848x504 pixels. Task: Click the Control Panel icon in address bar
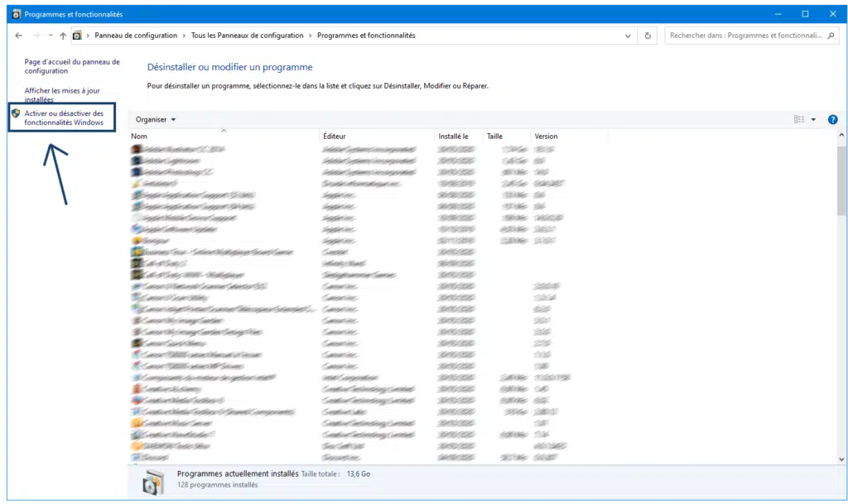pyautogui.click(x=77, y=36)
